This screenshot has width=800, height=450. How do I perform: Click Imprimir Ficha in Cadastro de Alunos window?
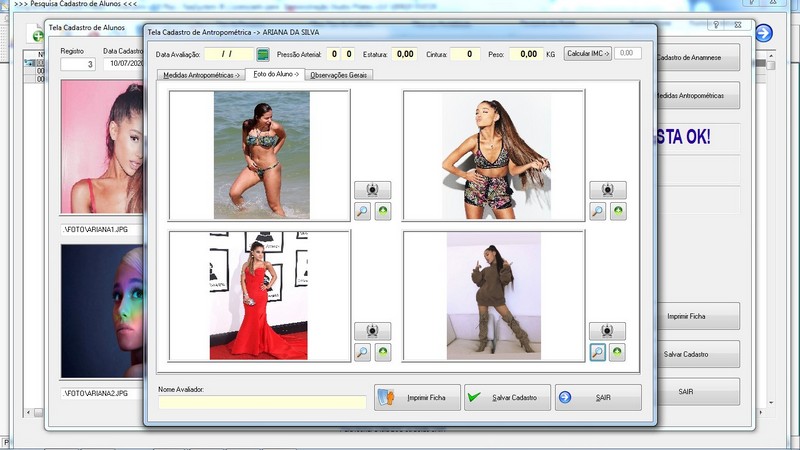point(698,316)
